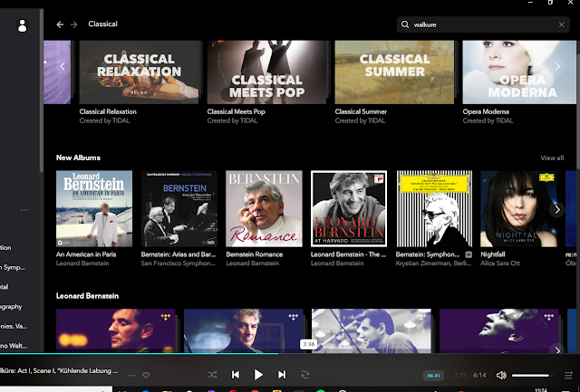This screenshot has width=580, height=392.
Task: Open the first Leonard Bernstein playlist card
Action: coord(116,330)
